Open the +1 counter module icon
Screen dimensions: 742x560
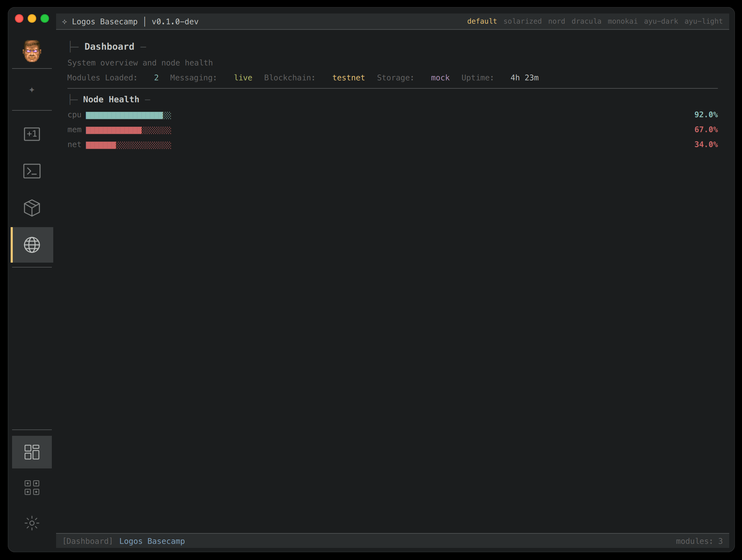tap(32, 134)
